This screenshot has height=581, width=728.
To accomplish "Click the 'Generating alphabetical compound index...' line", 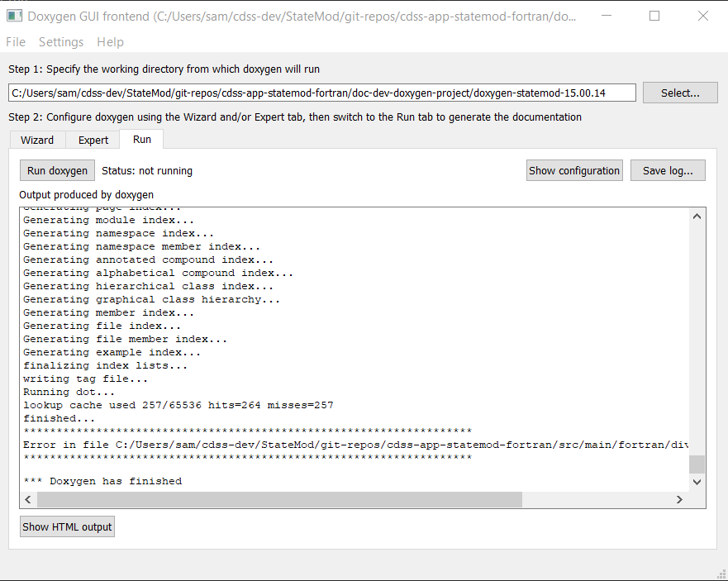I will 159,273.
